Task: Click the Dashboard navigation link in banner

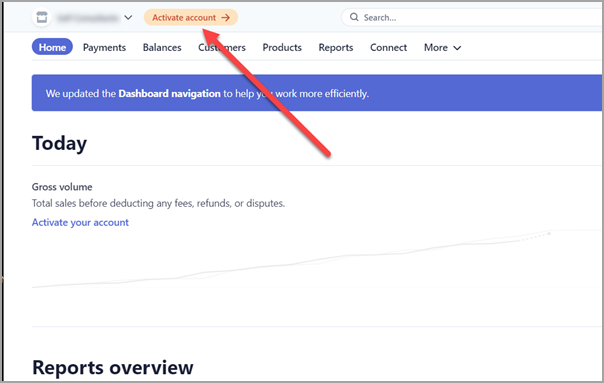Action: pos(169,94)
